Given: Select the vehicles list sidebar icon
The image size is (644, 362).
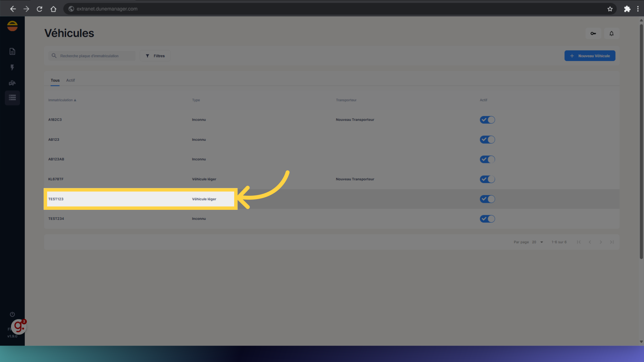Looking at the screenshot, I should pos(12,98).
